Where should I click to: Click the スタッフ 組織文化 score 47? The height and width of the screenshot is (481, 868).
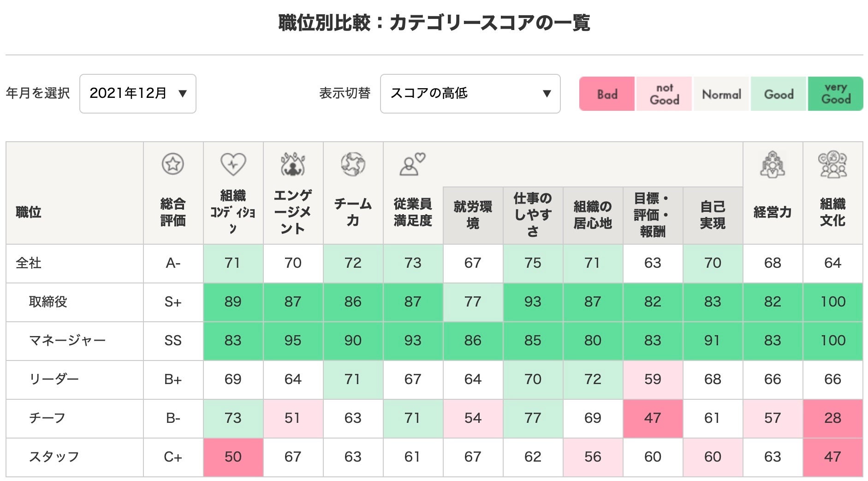point(832,457)
